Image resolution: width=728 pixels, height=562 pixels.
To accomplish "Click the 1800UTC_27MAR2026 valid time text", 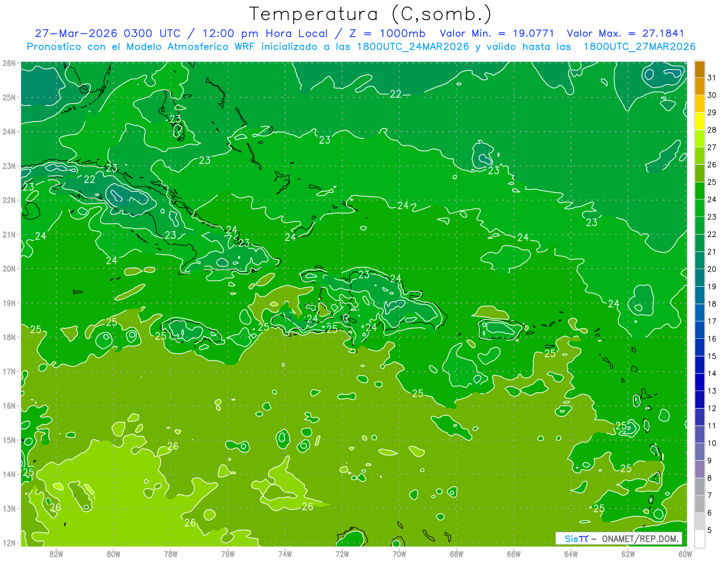I will point(639,47).
